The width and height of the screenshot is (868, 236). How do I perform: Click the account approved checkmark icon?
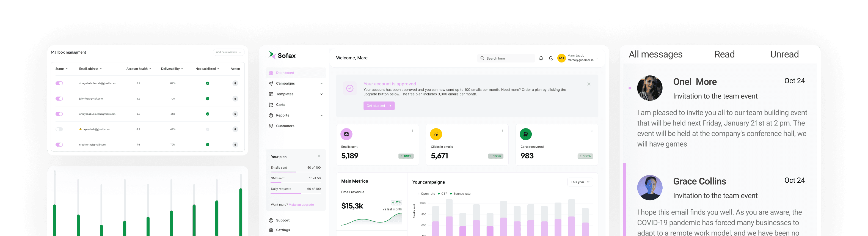click(350, 88)
